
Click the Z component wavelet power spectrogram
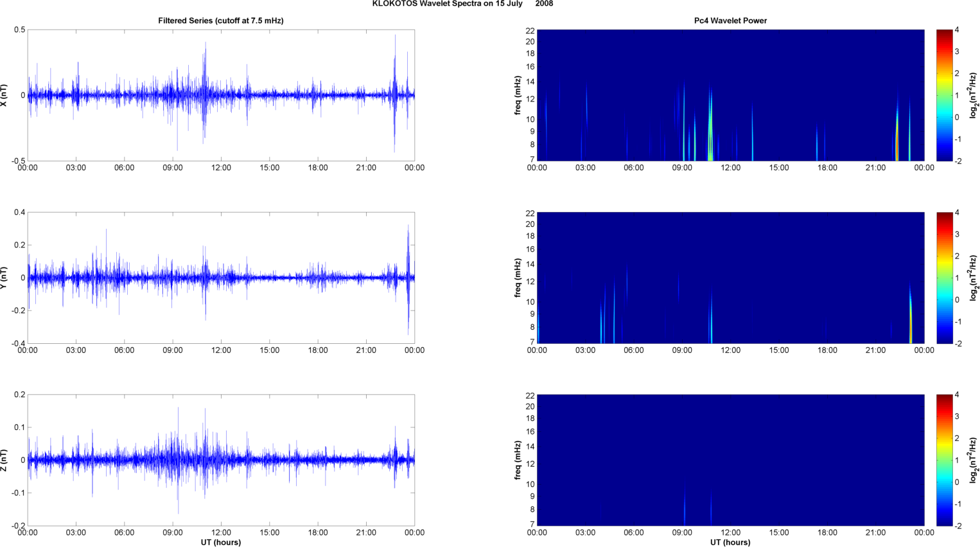click(730, 460)
